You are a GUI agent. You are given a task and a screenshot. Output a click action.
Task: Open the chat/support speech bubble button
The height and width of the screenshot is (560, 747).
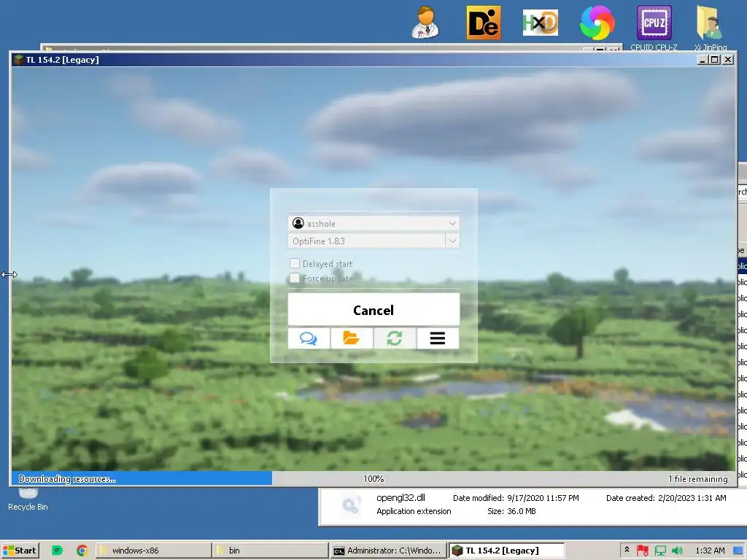tap(309, 338)
